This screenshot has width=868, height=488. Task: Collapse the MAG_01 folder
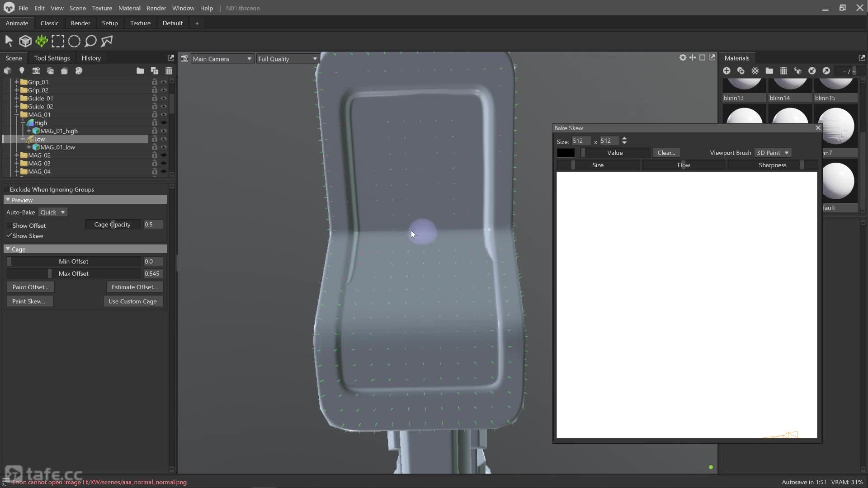17,115
